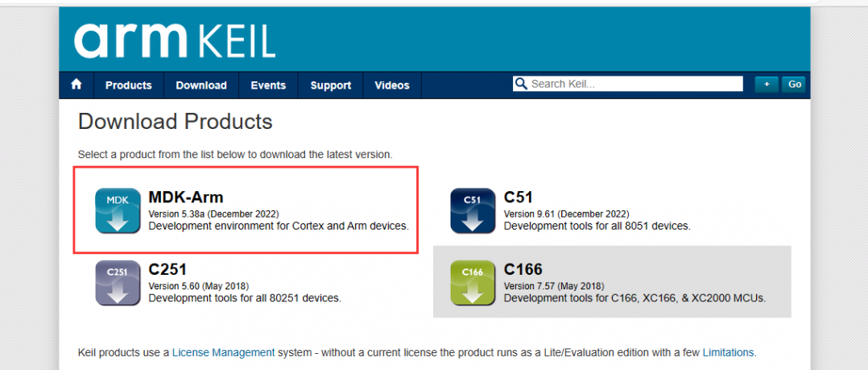The height and width of the screenshot is (370, 868).
Task: Click the MDK download icon
Action: pos(118,210)
